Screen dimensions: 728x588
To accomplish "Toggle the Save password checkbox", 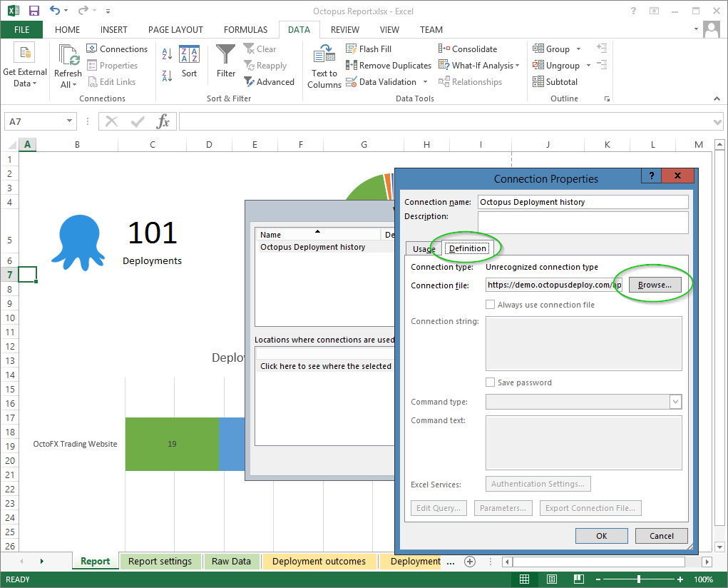I will 490,382.
